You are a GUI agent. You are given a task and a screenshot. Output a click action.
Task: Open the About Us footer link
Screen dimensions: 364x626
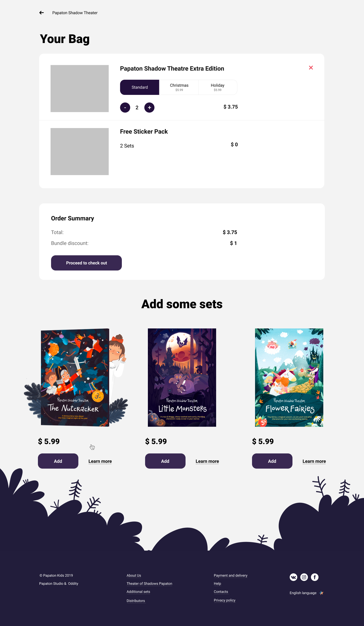pyautogui.click(x=134, y=575)
